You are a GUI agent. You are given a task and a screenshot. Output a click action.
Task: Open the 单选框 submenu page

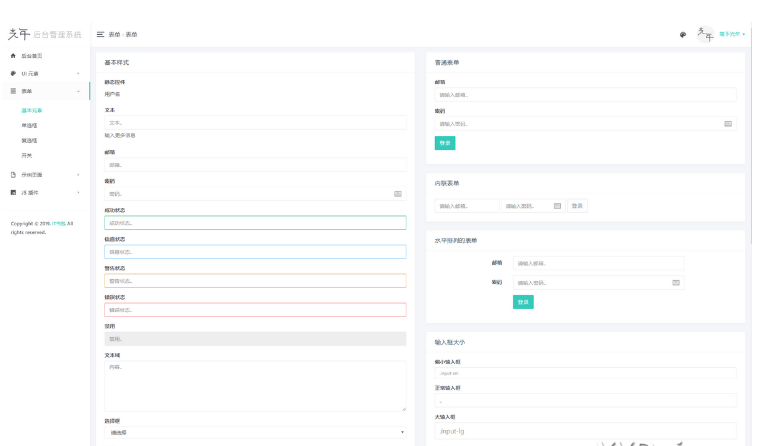[29, 125]
